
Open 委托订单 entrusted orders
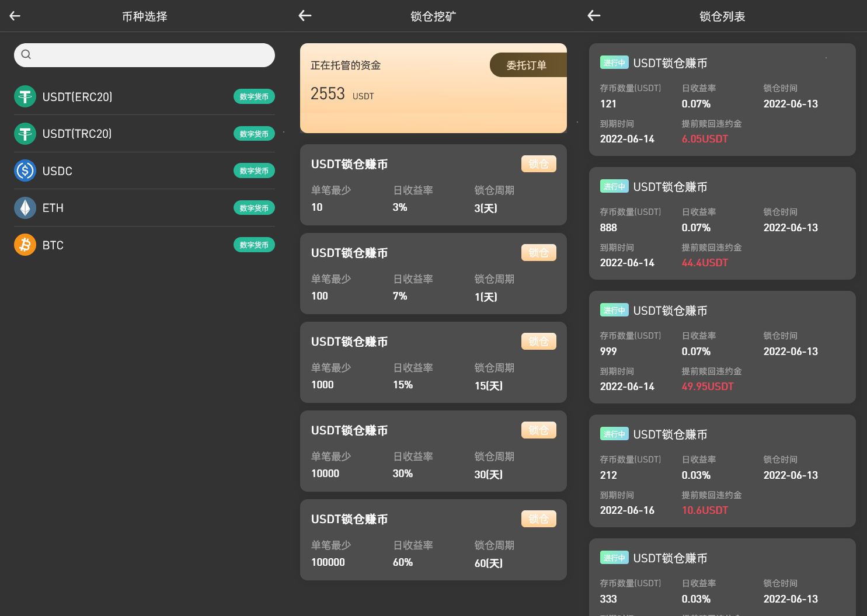[528, 65]
